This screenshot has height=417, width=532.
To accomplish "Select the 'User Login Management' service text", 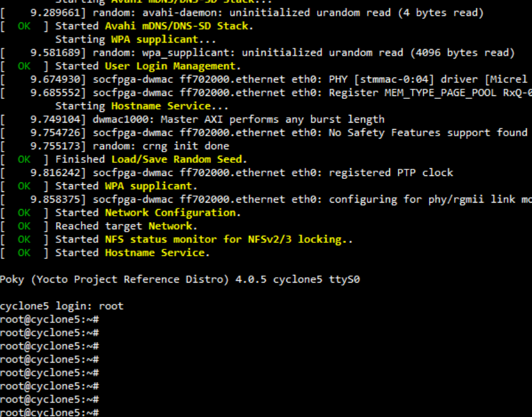I will tap(170, 66).
